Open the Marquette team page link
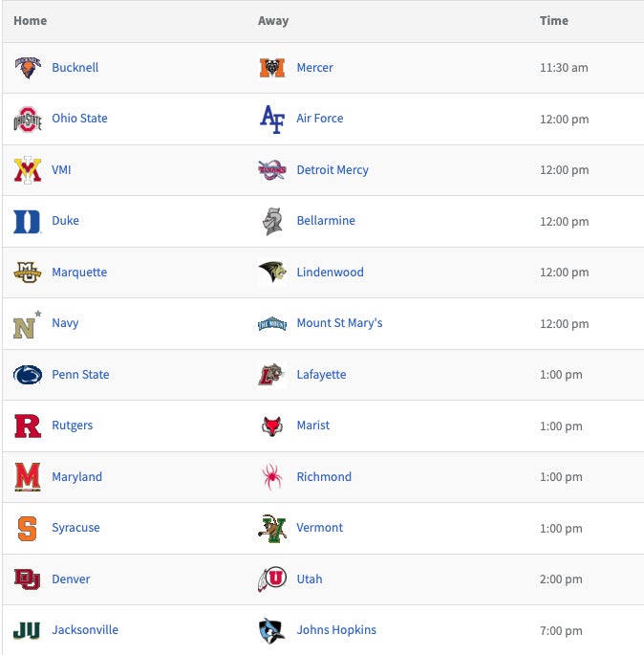 click(79, 273)
